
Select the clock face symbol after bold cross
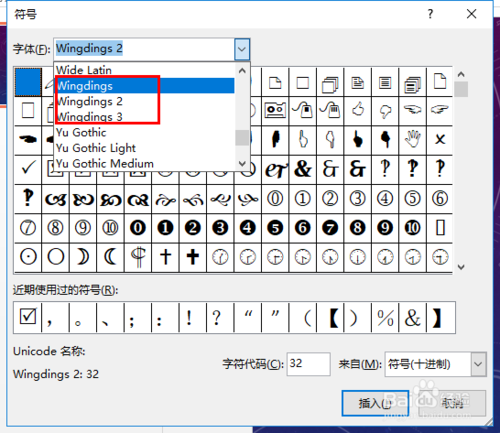click(x=220, y=257)
